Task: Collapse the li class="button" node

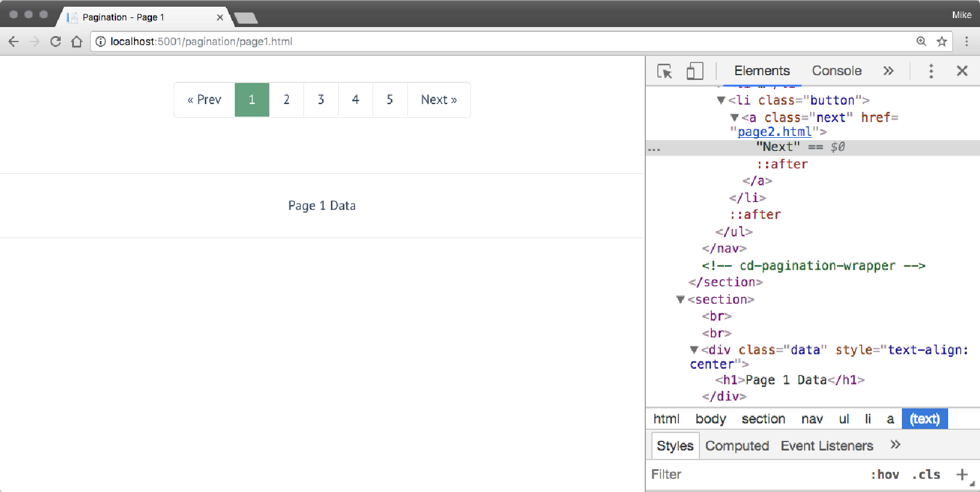Action: coord(721,100)
